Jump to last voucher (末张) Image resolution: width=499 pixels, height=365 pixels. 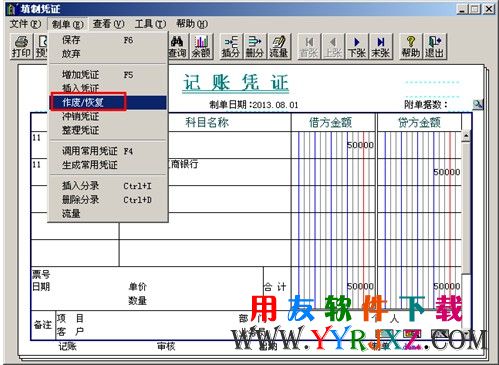pyautogui.click(x=380, y=46)
